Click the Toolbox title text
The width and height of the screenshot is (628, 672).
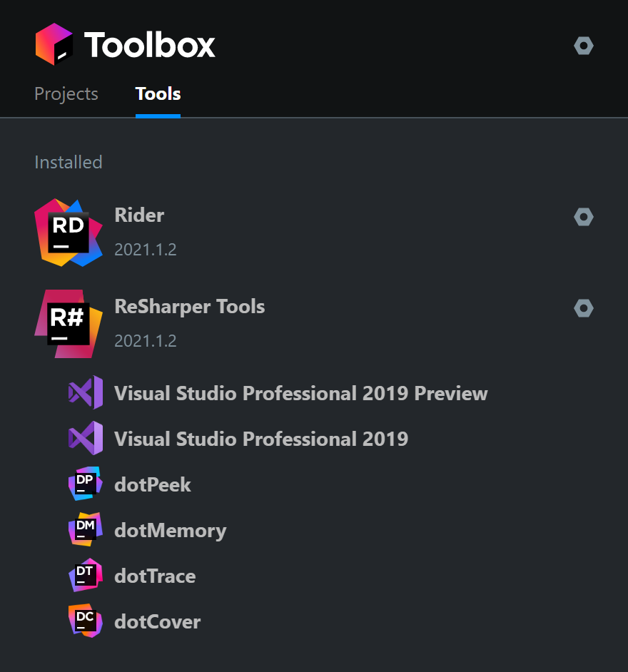[149, 44]
